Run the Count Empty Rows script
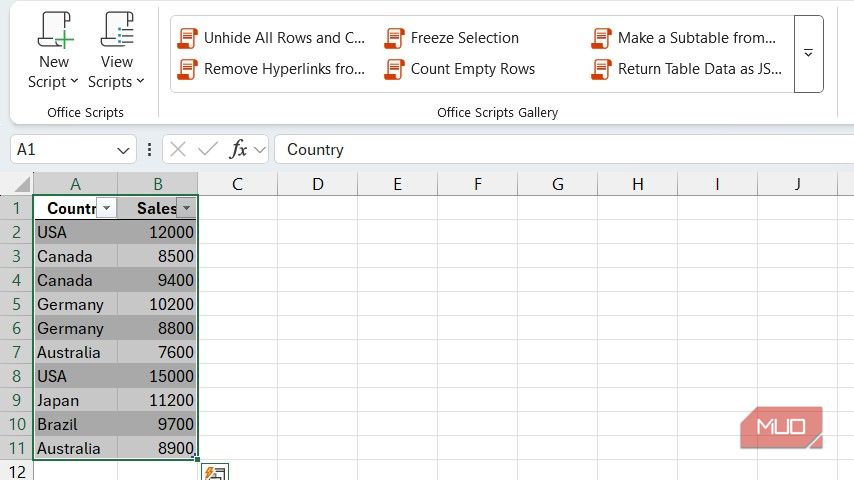 (x=460, y=69)
